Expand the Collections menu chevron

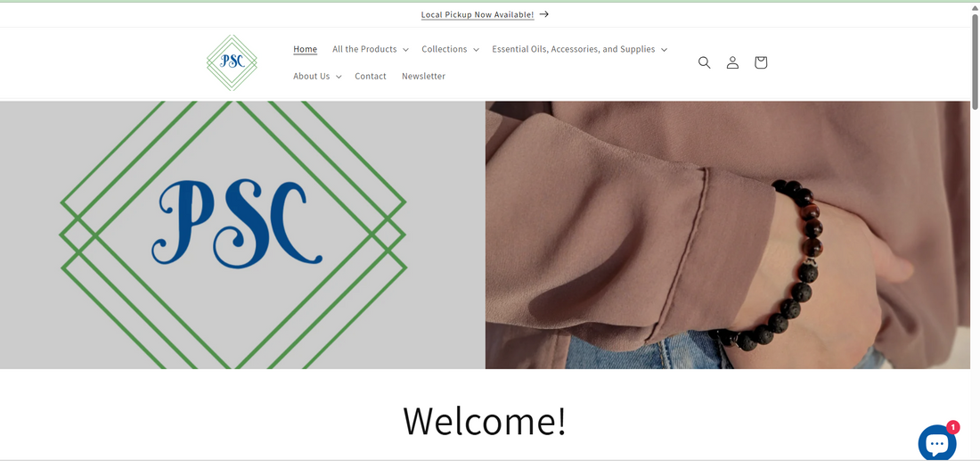477,49
